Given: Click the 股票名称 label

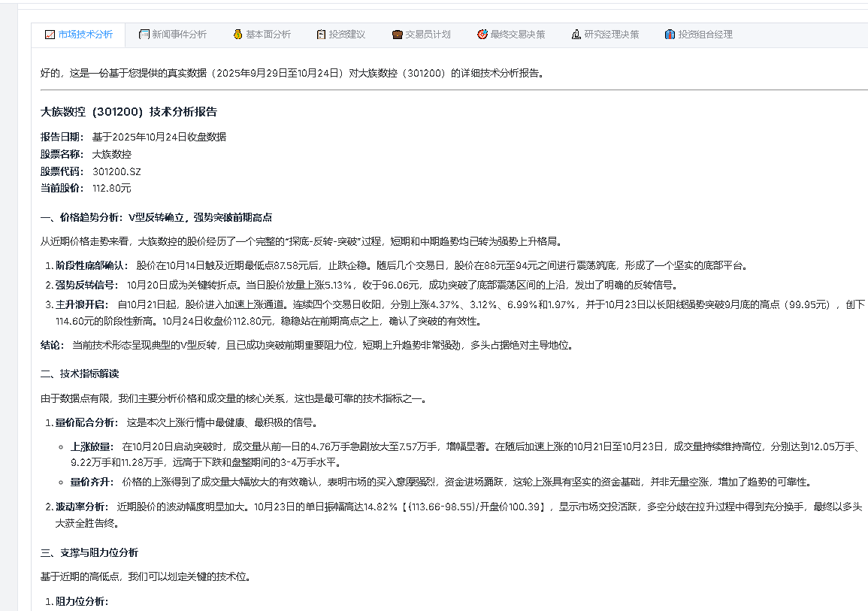Looking at the screenshot, I should coord(62,154).
